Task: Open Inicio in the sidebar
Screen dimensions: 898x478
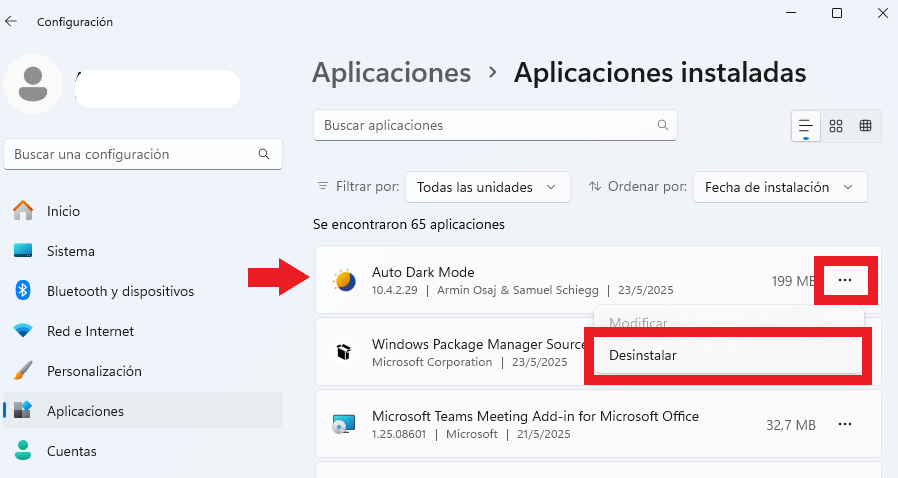Action: (x=143, y=211)
